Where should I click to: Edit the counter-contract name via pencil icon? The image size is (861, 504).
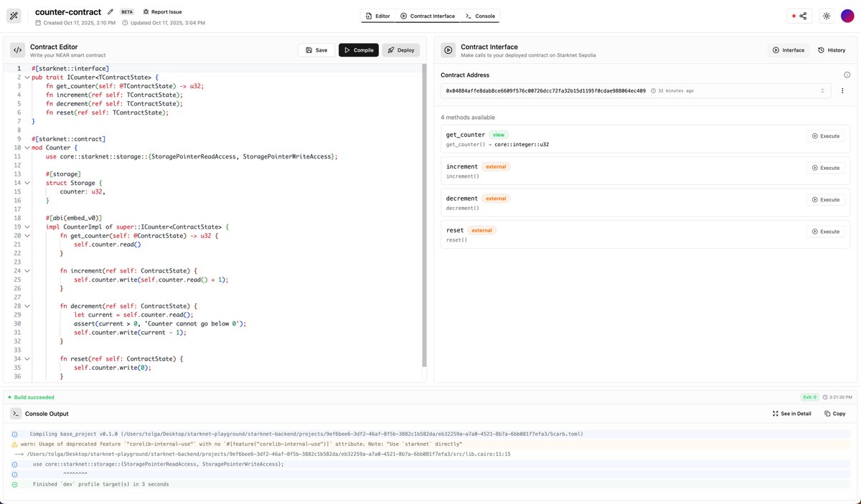pos(110,12)
